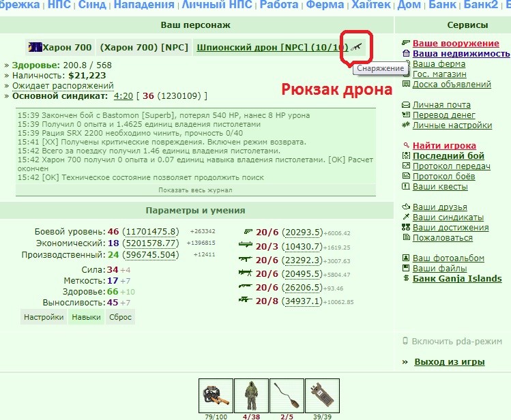This screenshot has height=420, width=511.
Task: Click combat level experience 11701475.8
Action: pos(151,232)
